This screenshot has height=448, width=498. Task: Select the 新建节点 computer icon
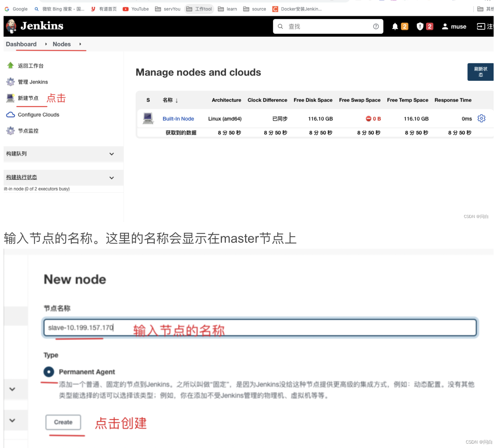click(10, 98)
